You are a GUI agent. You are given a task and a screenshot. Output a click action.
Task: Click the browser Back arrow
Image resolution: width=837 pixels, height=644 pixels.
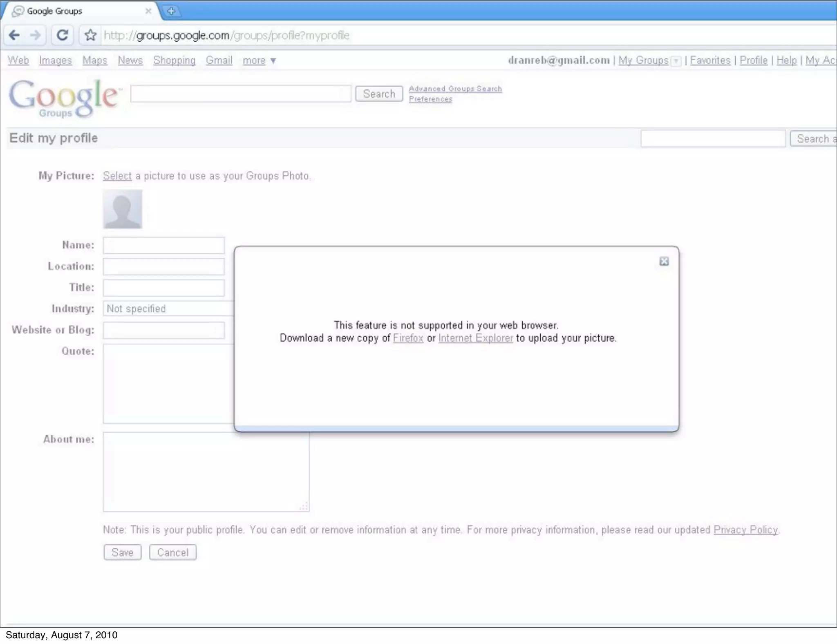pyautogui.click(x=14, y=35)
